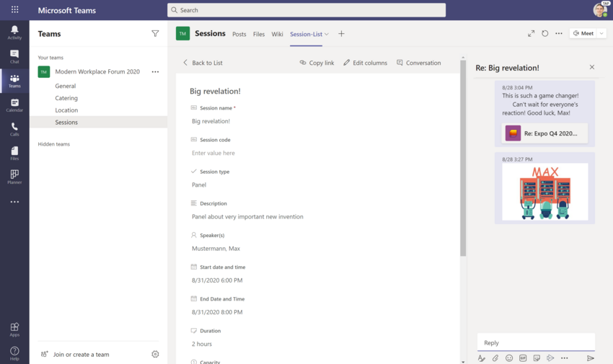Open manage teams settings gear
613x364 pixels.
(155, 354)
